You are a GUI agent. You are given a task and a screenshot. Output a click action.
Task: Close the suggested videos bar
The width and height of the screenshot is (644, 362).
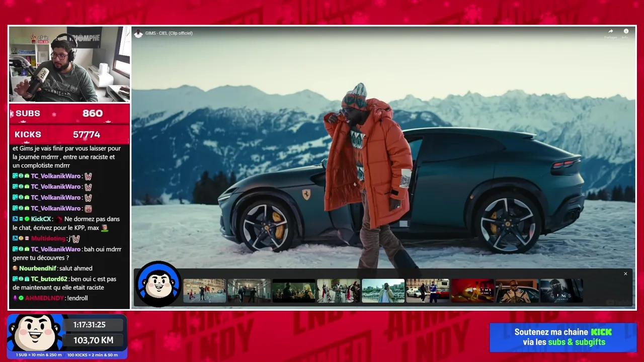625,274
